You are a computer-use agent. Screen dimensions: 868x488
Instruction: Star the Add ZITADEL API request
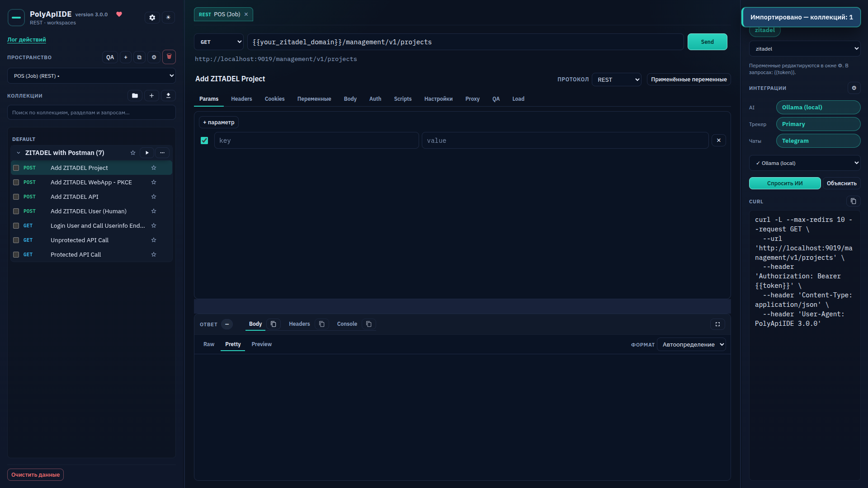click(154, 197)
